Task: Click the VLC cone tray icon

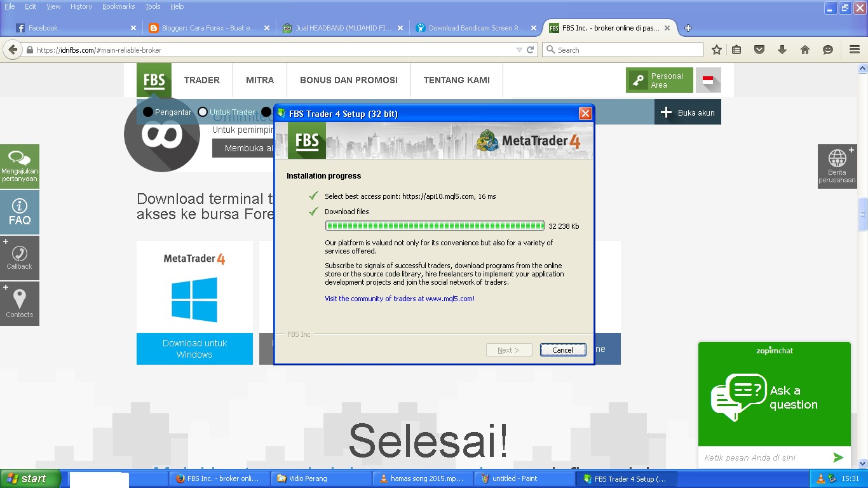Action: [820, 478]
